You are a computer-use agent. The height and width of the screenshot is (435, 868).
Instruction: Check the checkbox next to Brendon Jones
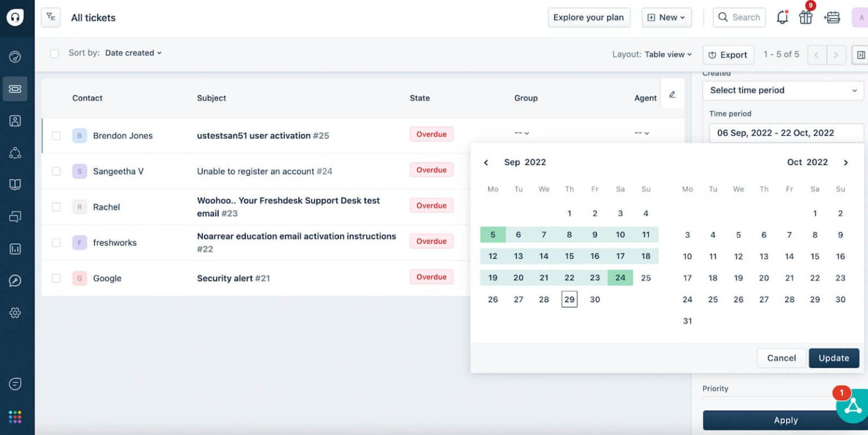(x=55, y=136)
